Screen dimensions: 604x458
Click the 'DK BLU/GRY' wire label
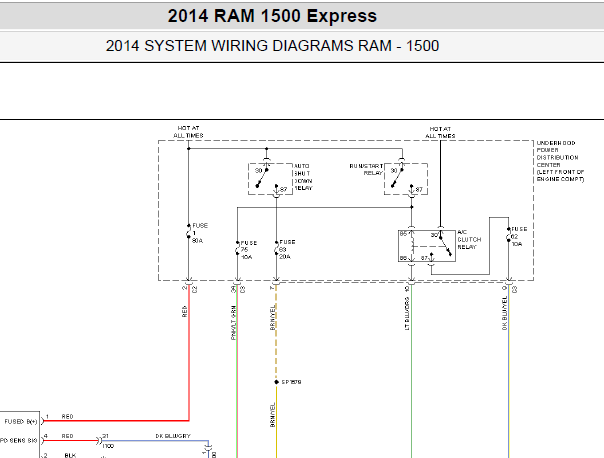tap(173, 436)
